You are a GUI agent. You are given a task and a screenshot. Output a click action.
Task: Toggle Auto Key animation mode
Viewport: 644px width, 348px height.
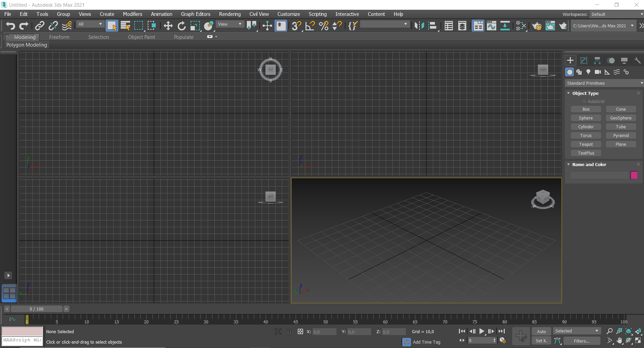[541, 331]
